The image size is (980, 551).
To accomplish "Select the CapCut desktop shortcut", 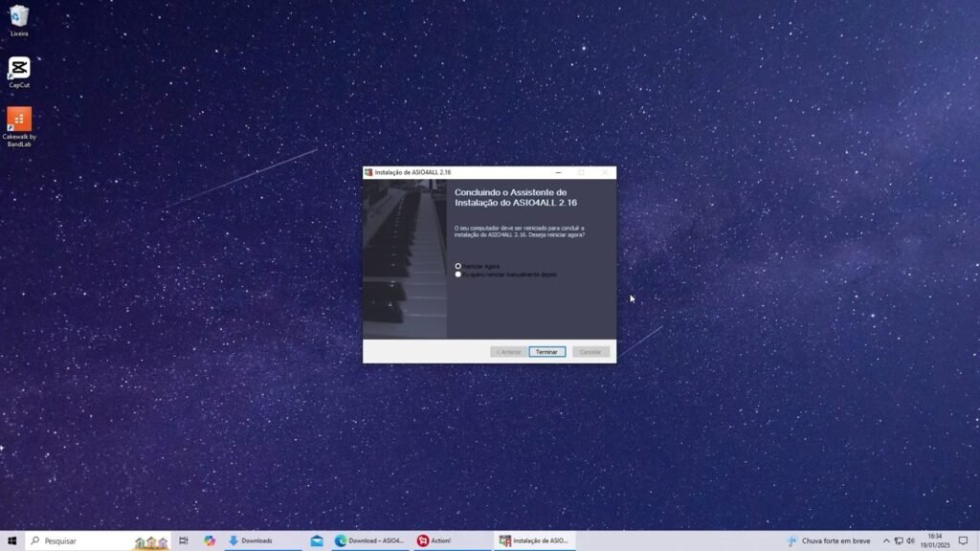I will [x=19, y=73].
